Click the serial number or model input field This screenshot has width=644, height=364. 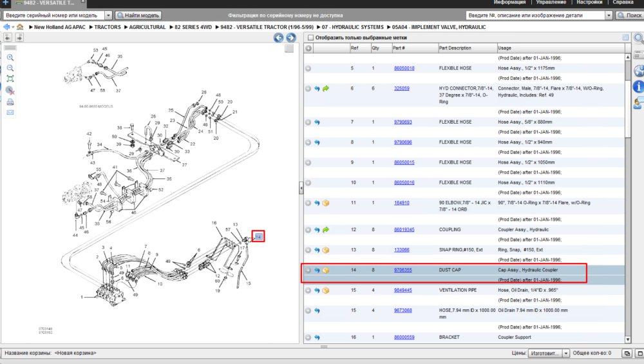(x=54, y=15)
